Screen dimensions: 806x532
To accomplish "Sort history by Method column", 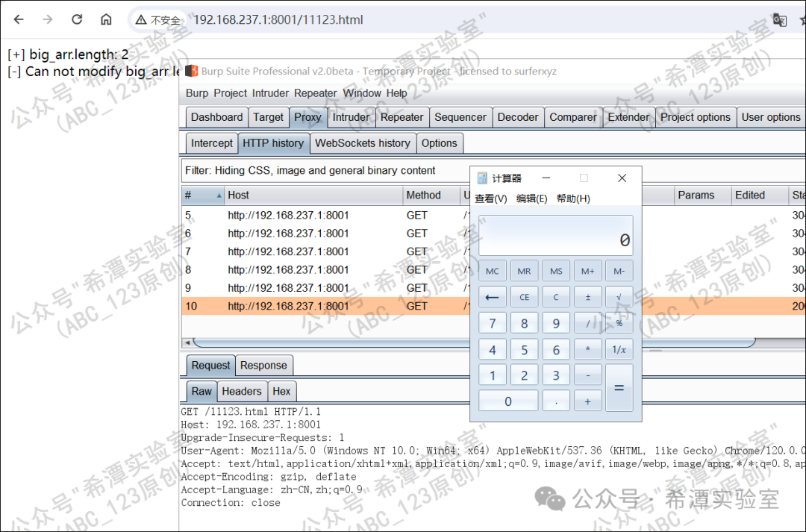I will pos(431,195).
